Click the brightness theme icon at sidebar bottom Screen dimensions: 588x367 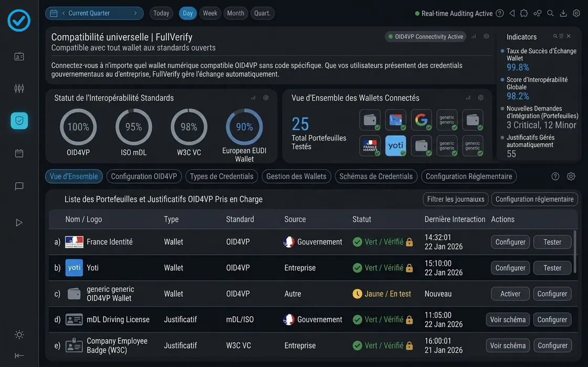point(18,334)
